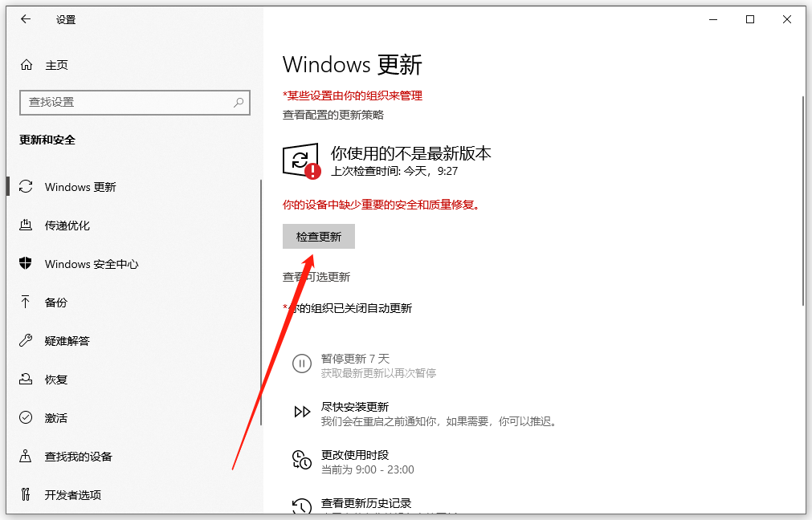812x520 pixels.
Task: Open 疑难解答 wrench icon
Action: coord(26,340)
